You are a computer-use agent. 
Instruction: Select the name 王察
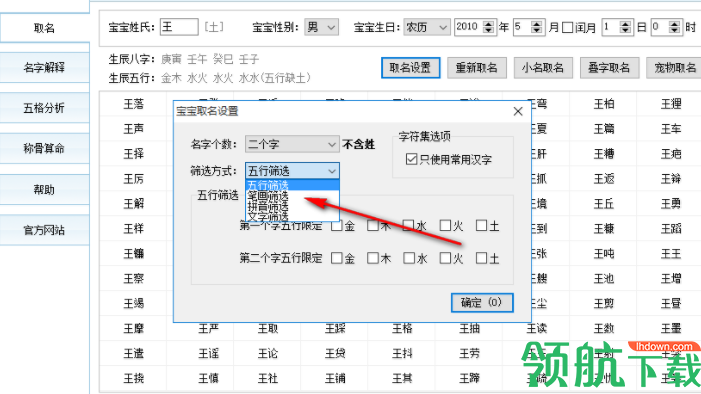pyautogui.click(x=134, y=279)
